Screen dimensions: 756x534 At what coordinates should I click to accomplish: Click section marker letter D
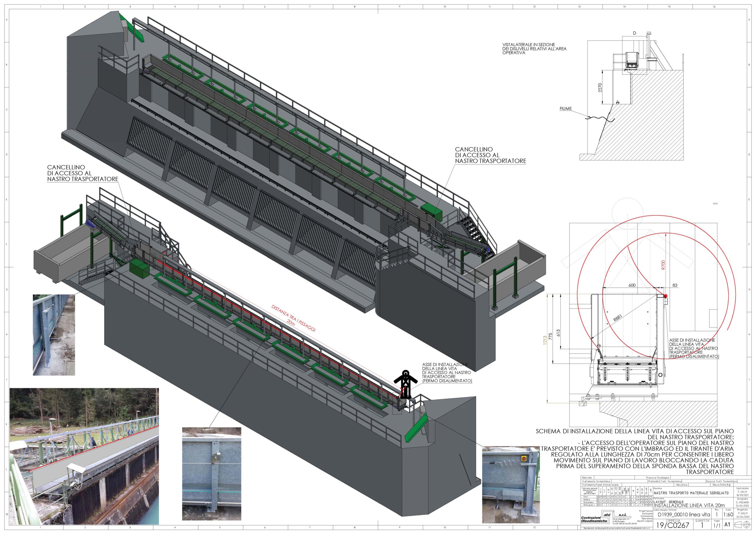(x=635, y=33)
